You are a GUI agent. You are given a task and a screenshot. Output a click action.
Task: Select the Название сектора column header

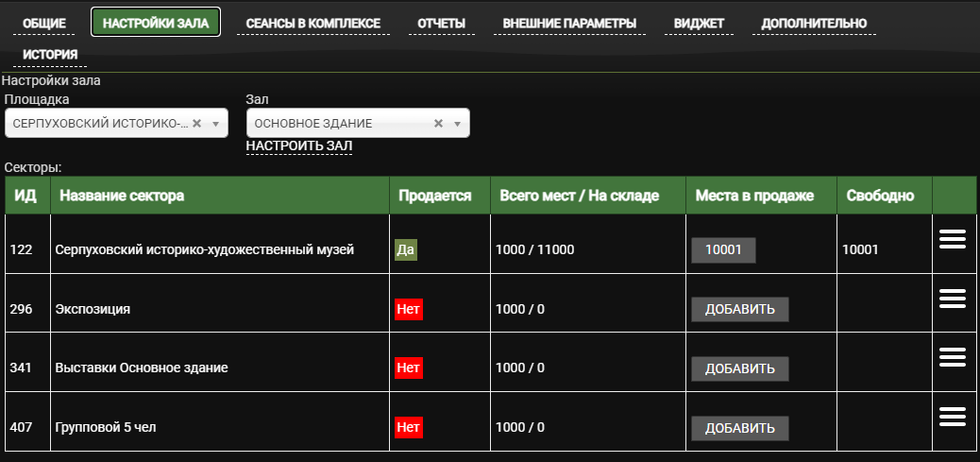pos(122,196)
